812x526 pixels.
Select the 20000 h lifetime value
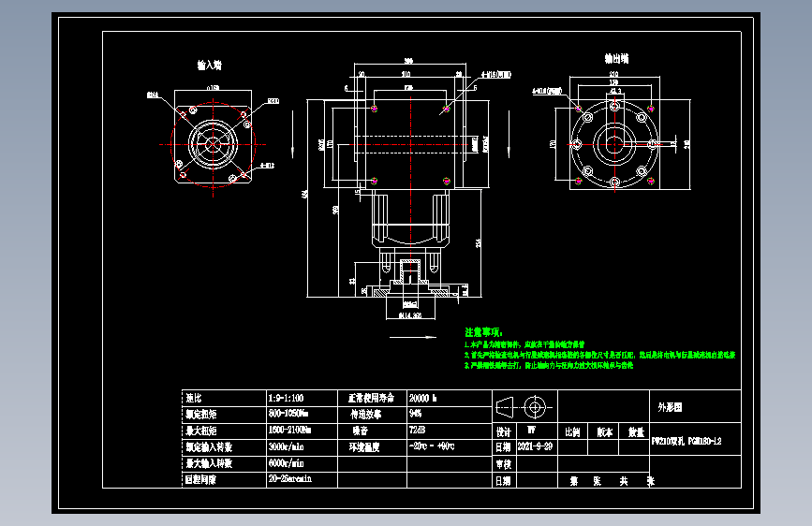(x=422, y=398)
